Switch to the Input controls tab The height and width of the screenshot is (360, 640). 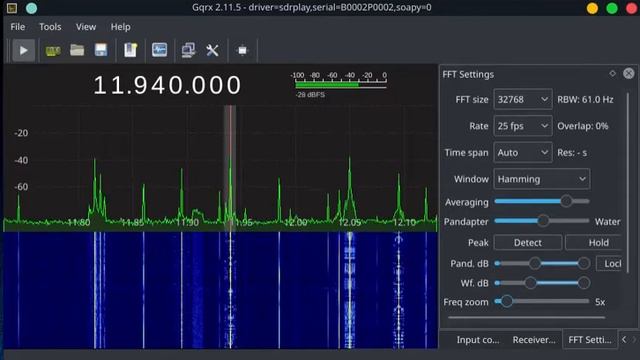[477, 340]
